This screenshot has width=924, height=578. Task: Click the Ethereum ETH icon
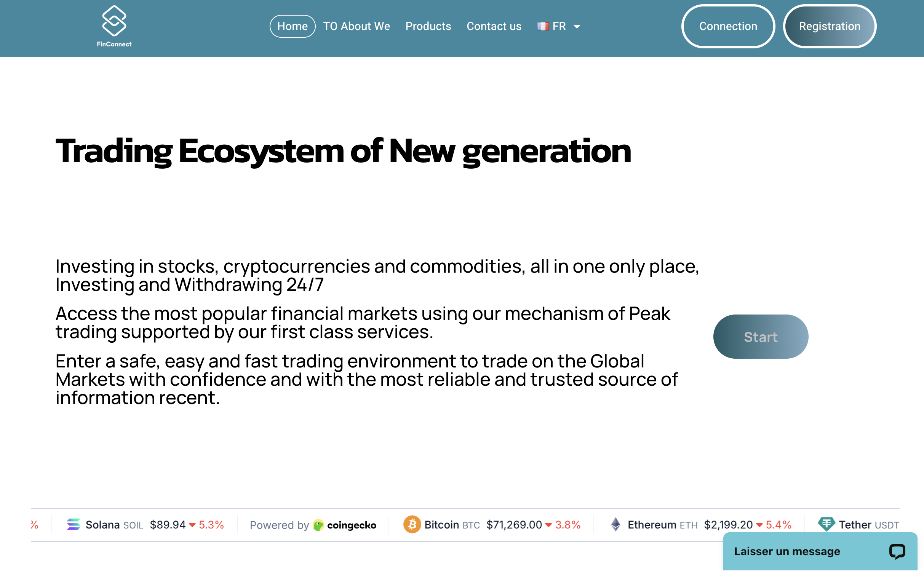pos(616,524)
